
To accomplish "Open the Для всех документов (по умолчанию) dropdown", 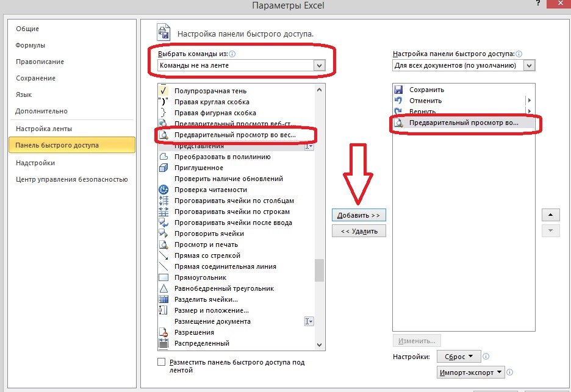I will click(x=529, y=65).
